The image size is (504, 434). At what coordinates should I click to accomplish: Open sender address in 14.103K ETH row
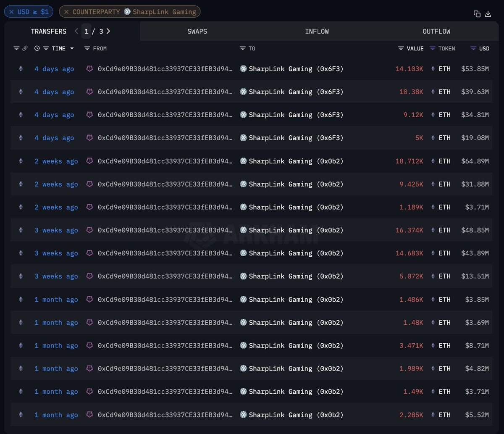(165, 69)
